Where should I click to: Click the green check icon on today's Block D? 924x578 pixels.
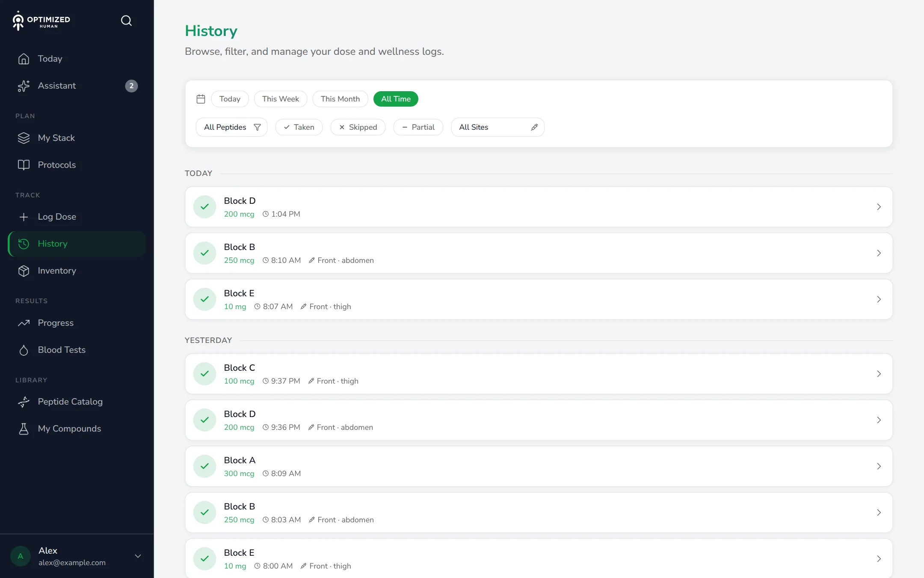tap(204, 207)
